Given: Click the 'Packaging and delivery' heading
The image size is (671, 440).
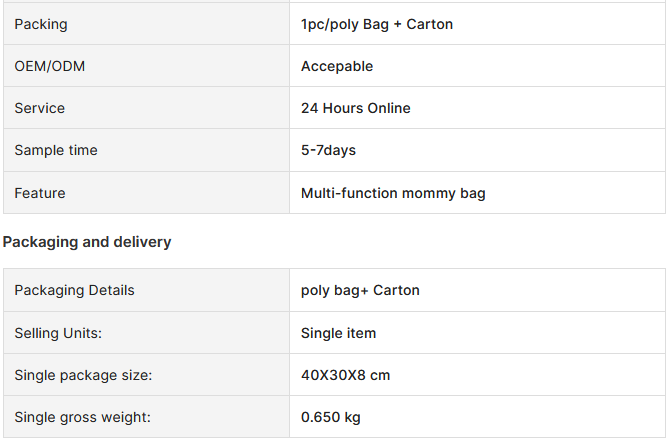Looking at the screenshot, I should [x=87, y=242].
